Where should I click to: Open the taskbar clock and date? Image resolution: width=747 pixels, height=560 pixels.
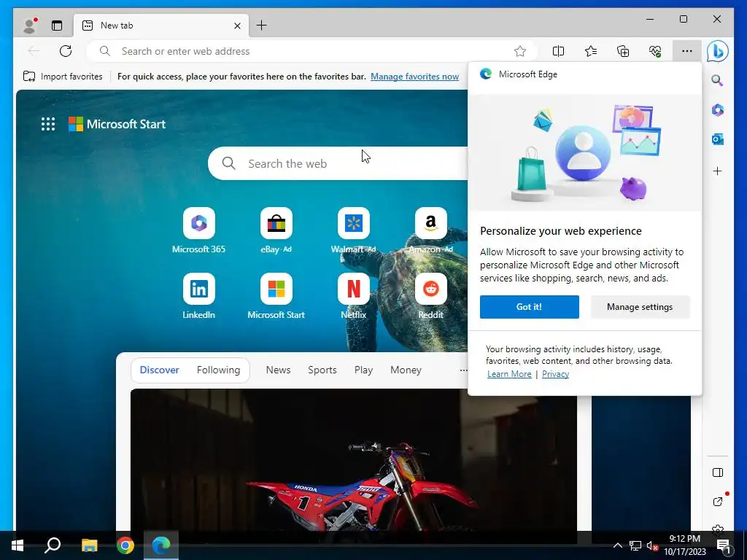pos(684,545)
